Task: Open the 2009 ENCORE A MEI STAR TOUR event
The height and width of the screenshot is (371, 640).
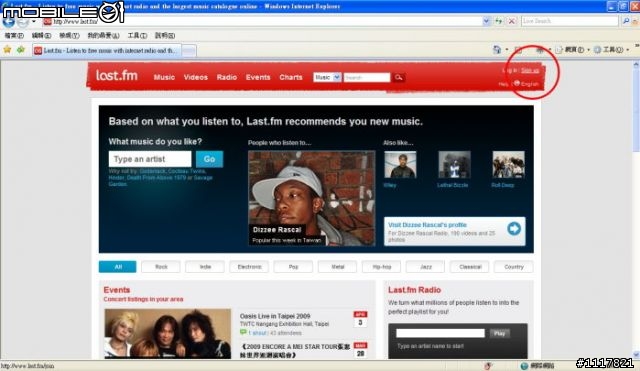Action: (295, 351)
